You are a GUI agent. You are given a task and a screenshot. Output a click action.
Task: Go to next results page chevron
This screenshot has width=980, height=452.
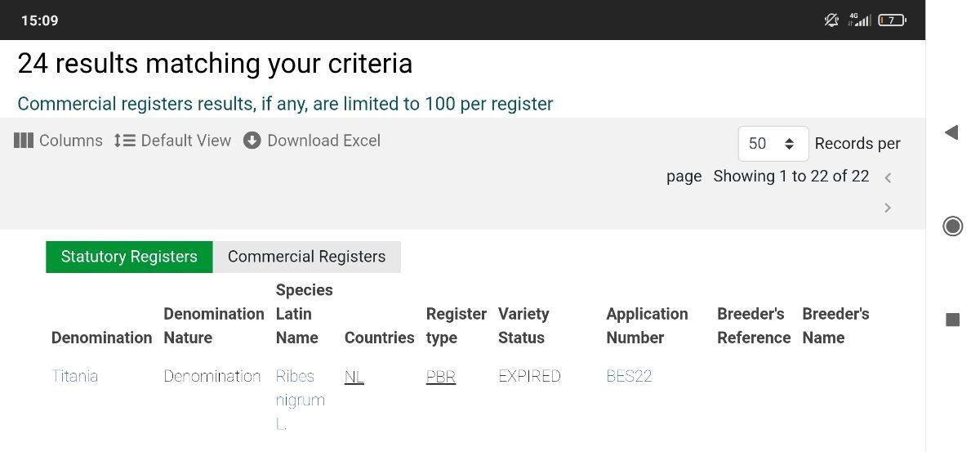(888, 208)
